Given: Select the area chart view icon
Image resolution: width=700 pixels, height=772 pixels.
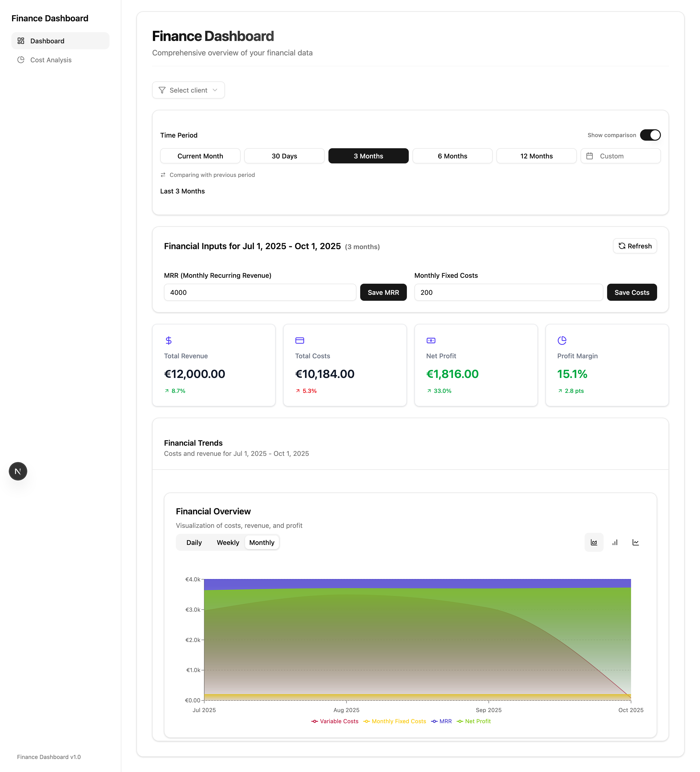Looking at the screenshot, I should pos(594,542).
